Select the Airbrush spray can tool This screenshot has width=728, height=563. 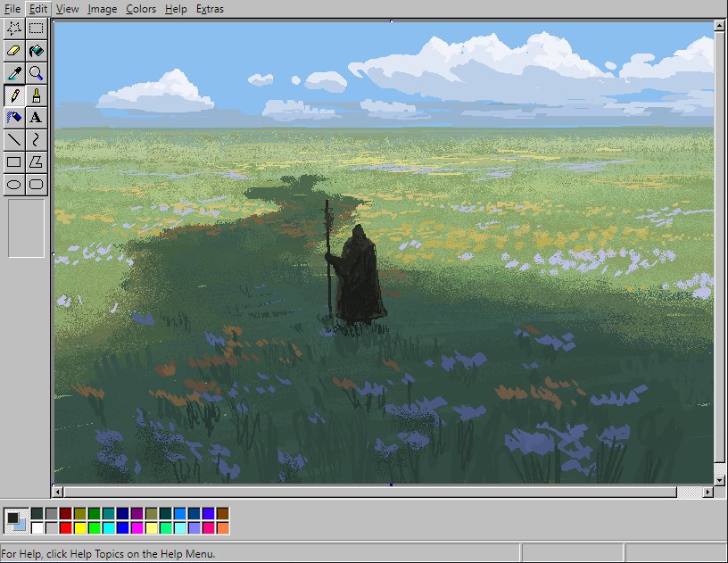14,118
